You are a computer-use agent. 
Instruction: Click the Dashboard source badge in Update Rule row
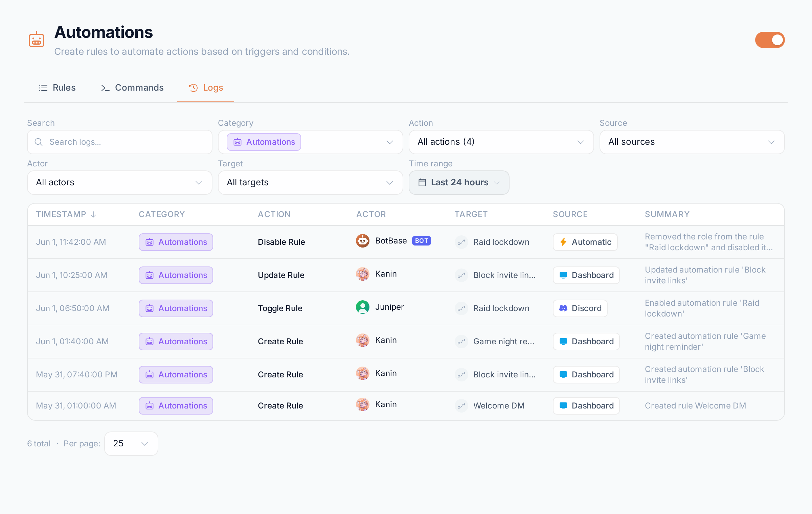click(586, 275)
